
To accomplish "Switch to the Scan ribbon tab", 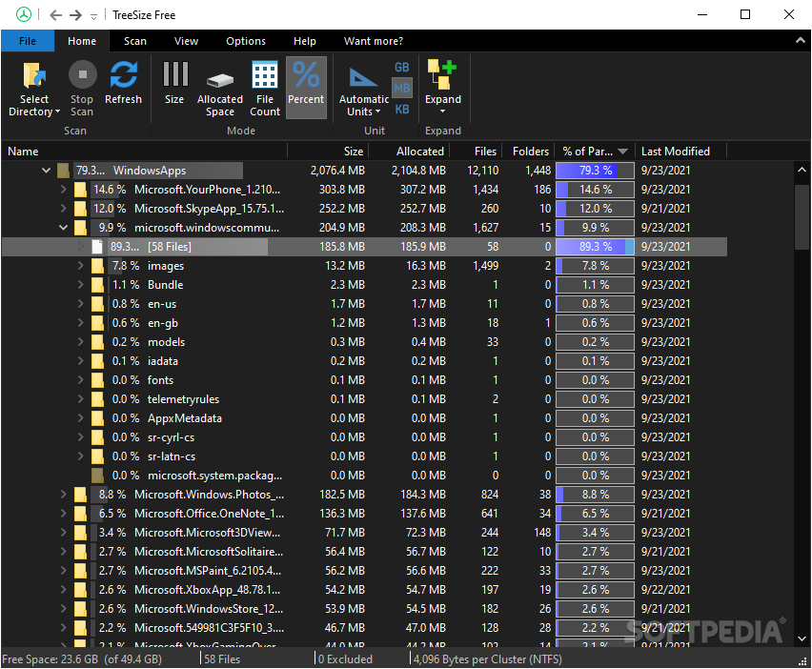I will coord(135,41).
